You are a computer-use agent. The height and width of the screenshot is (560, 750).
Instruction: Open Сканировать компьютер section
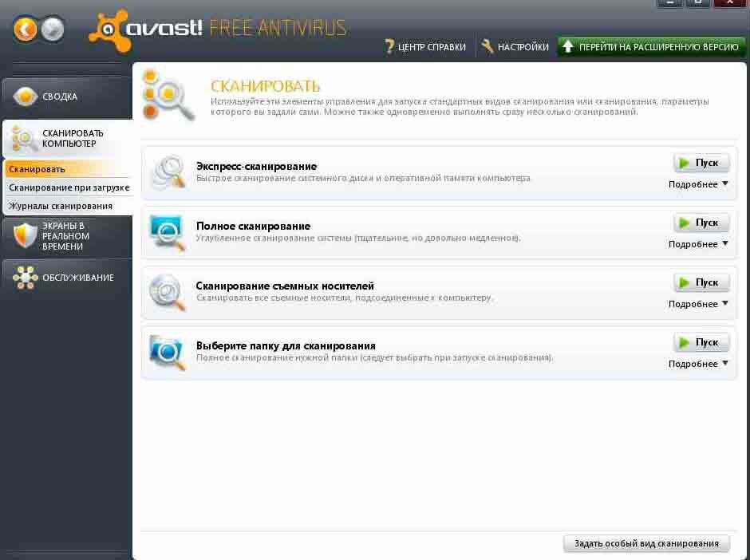click(x=67, y=139)
